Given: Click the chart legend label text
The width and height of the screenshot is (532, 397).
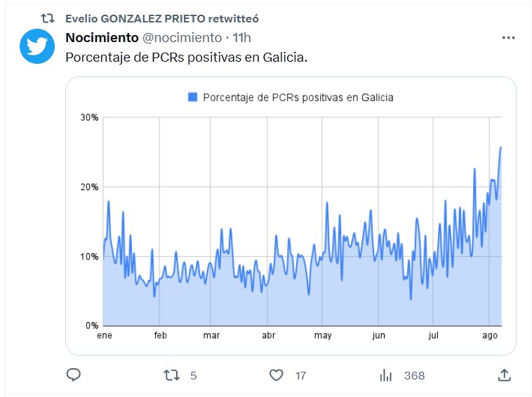Looking at the screenshot, I should pos(298,97).
